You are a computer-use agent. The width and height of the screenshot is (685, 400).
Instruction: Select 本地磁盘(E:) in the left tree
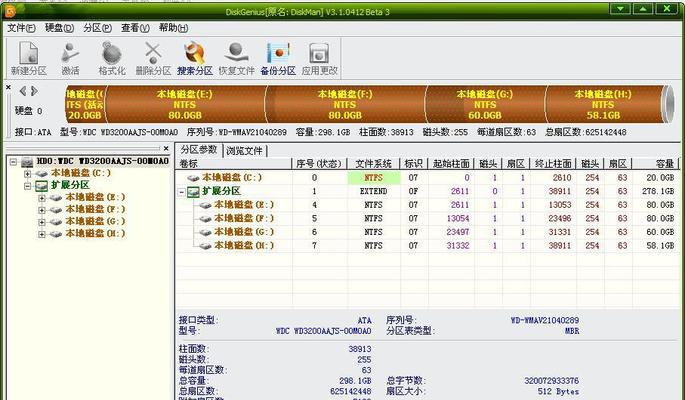[95, 197]
